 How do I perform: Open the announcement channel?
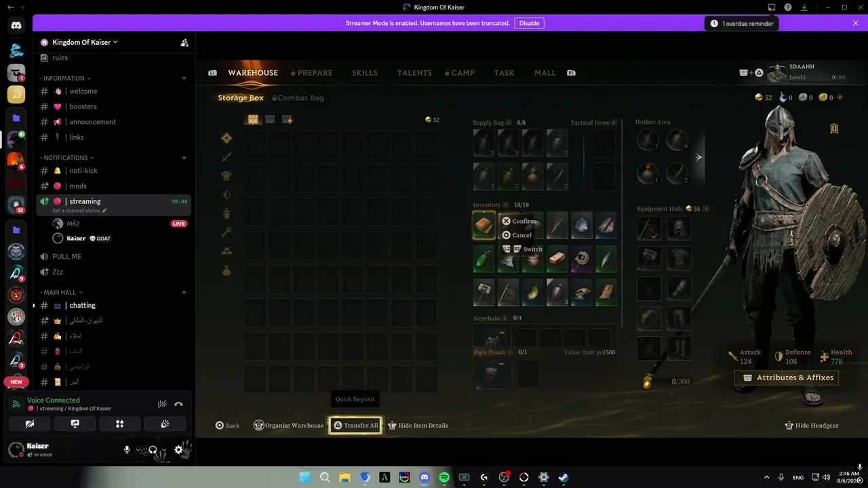point(113,122)
